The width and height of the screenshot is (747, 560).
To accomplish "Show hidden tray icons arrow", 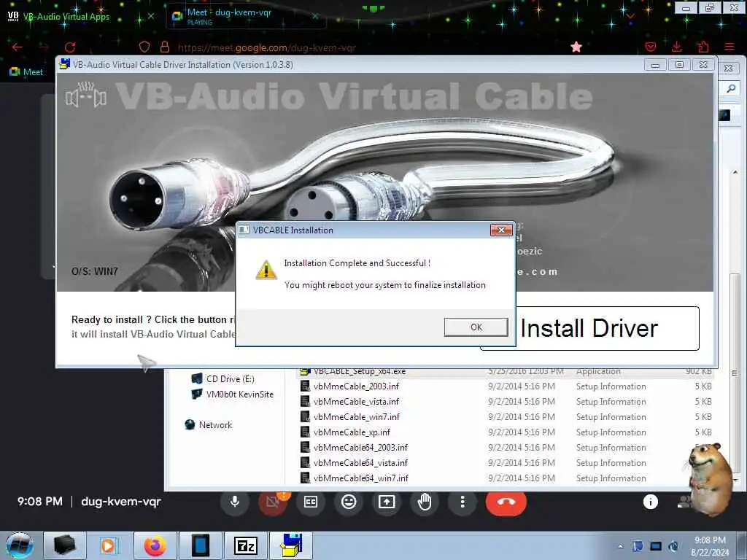I will [x=620, y=546].
